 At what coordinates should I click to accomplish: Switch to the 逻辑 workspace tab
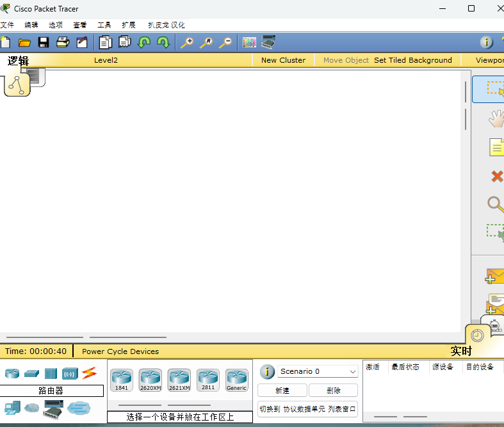click(17, 85)
